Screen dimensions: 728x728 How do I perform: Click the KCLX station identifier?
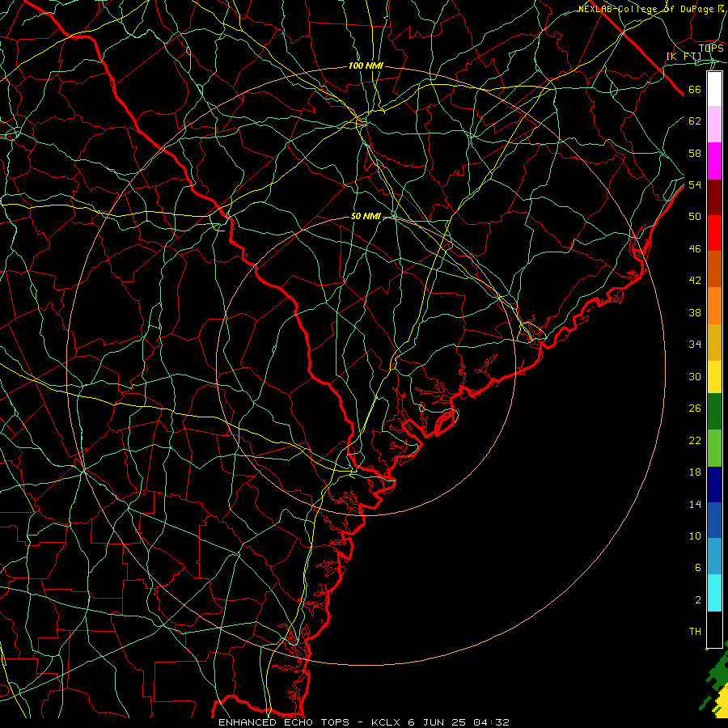pos(386,722)
